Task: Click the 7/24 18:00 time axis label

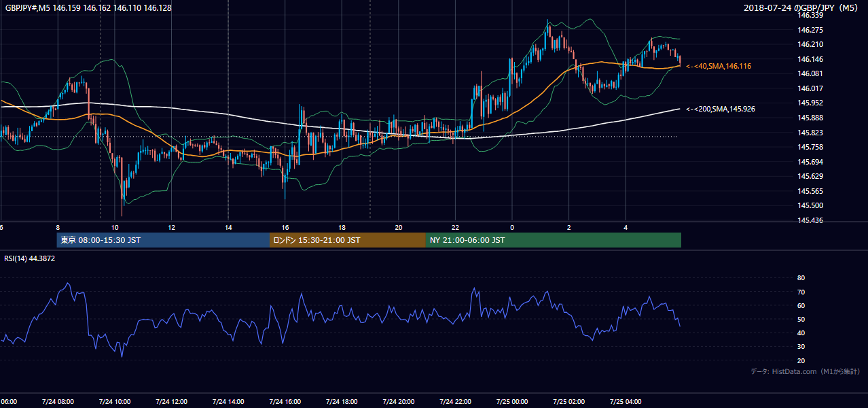Action: tap(341, 401)
